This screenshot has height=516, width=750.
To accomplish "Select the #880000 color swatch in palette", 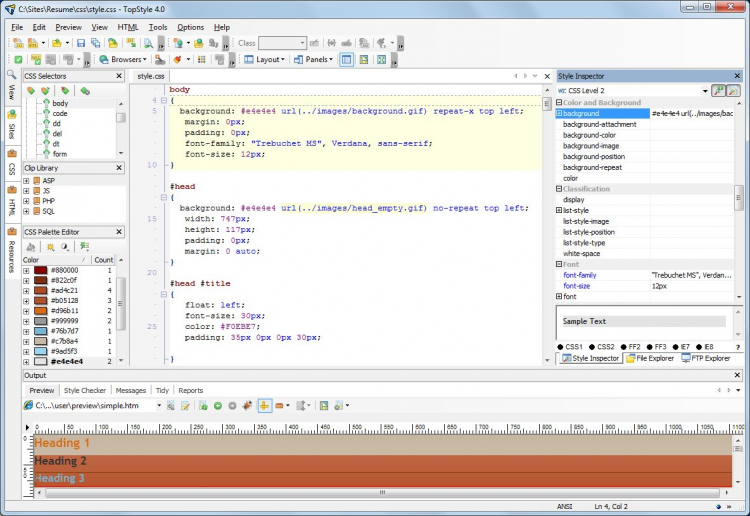I will [40, 270].
